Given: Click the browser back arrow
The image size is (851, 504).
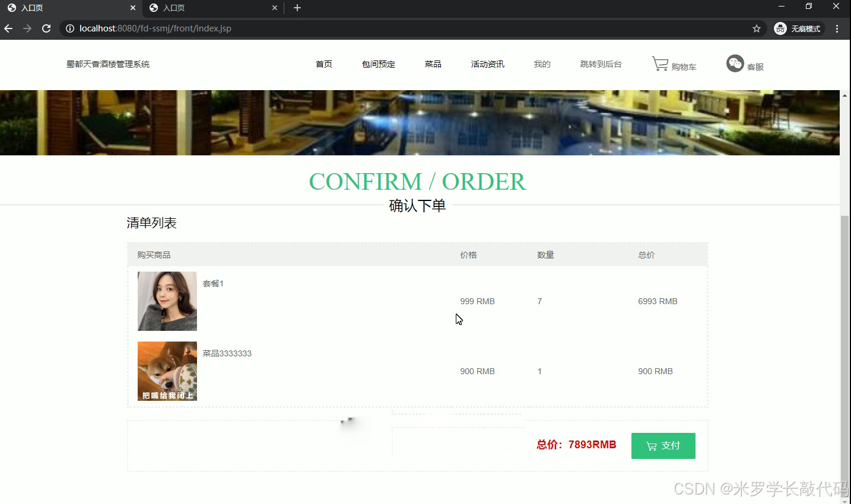Looking at the screenshot, I should (x=8, y=28).
